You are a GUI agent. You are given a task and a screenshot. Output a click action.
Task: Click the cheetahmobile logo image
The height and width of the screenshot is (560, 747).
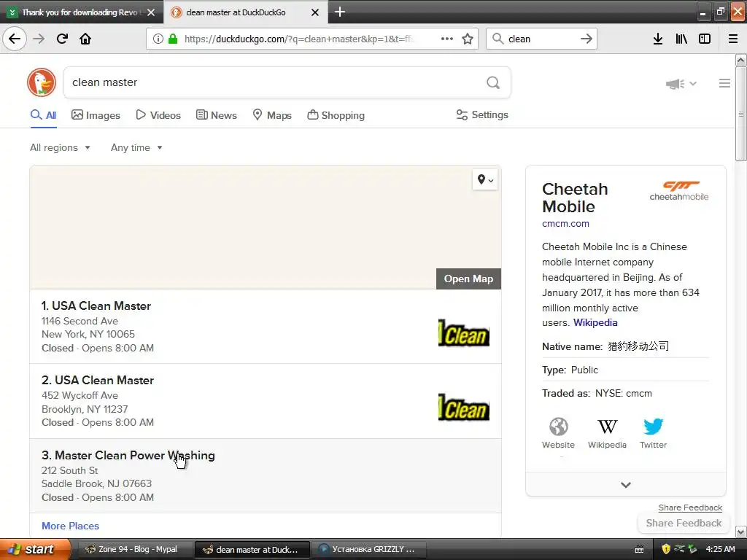point(679,191)
